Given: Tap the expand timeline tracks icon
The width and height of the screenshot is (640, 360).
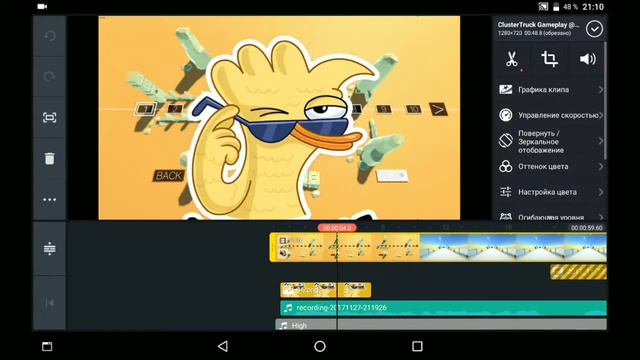Looking at the screenshot, I should (x=49, y=249).
